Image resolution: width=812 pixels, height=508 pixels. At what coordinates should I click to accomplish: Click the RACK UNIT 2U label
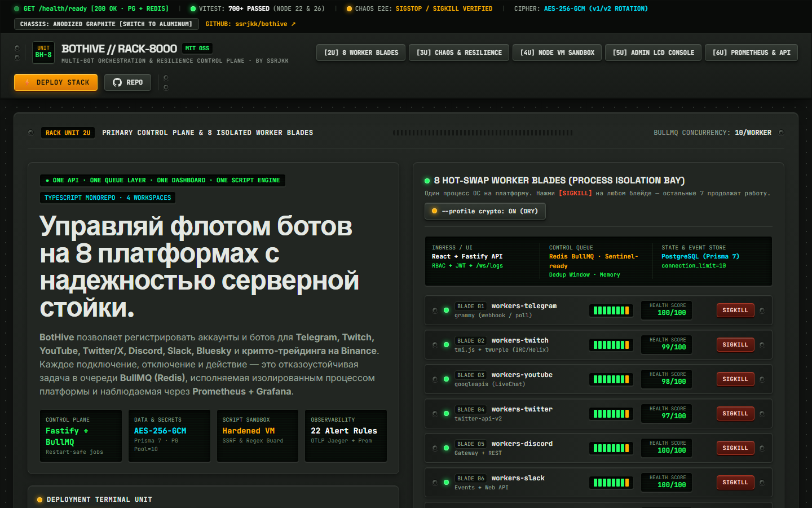68,133
